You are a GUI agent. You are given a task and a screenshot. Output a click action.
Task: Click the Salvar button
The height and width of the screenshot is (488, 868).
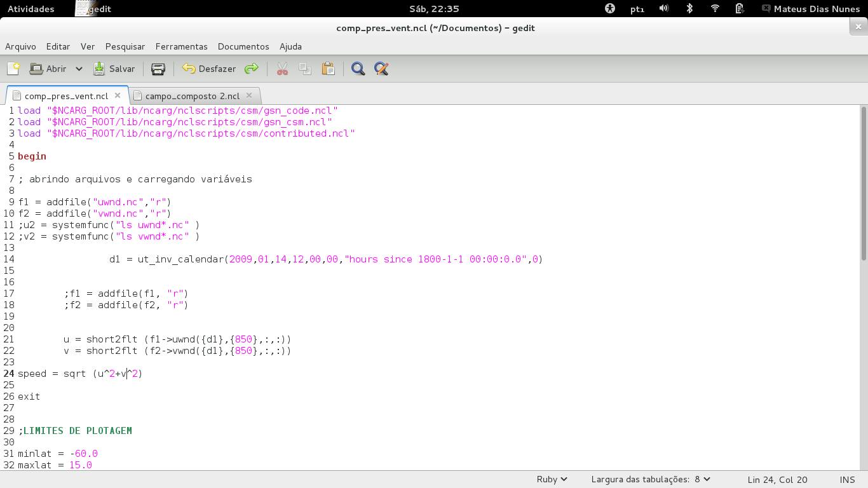coord(114,69)
